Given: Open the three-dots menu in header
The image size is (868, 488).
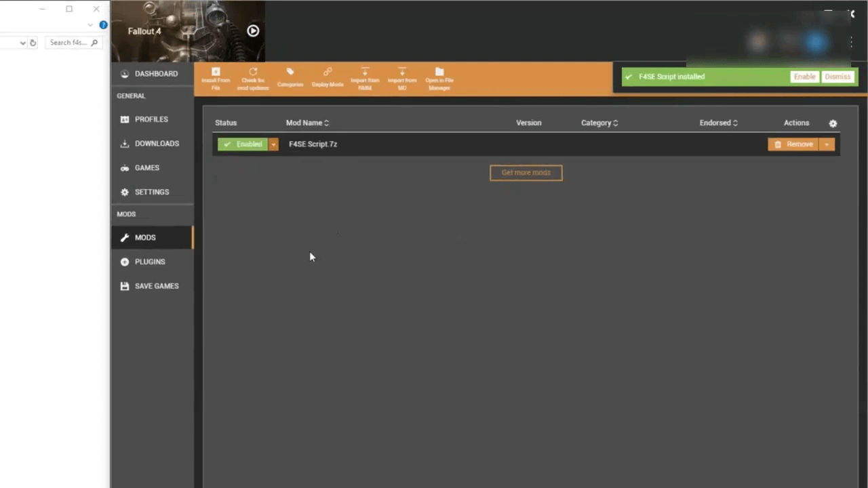Looking at the screenshot, I should click(x=851, y=42).
